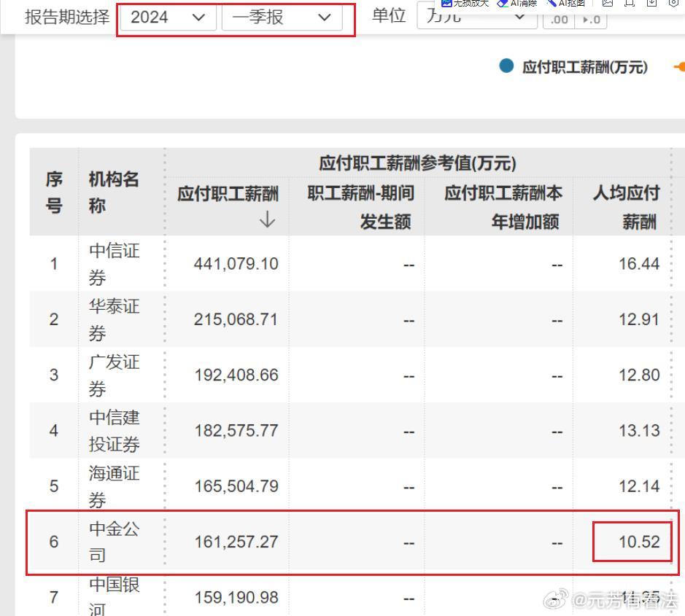685x616 pixels.
Task: Select the 中金公司 row name
Action: [114, 542]
